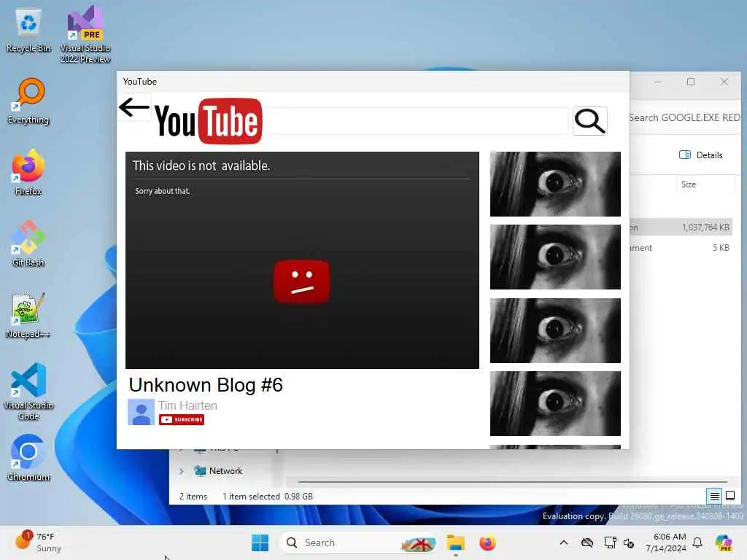747x560 pixels.
Task: Click the Tim Hairten channel avatar
Action: click(x=141, y=412)
